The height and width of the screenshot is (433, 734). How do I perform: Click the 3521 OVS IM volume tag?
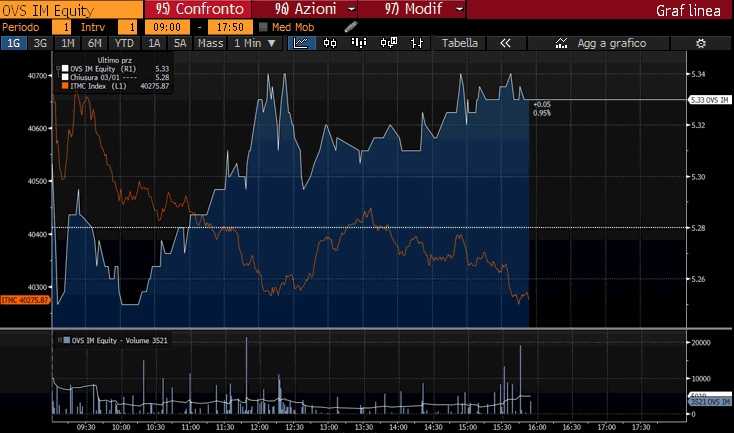710,402
